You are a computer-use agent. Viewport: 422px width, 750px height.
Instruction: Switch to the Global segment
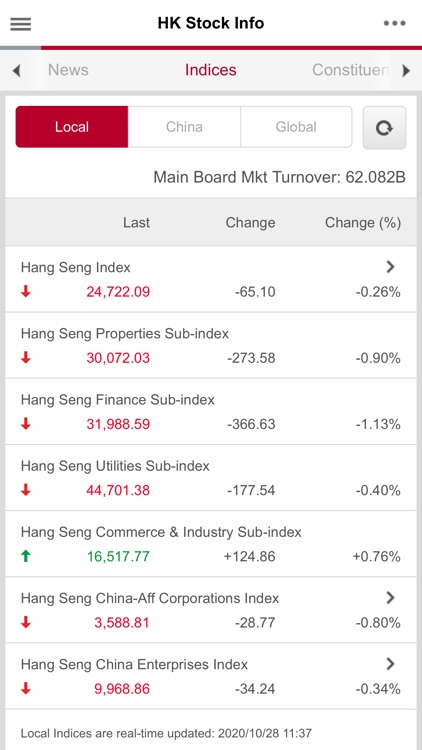pyautogui.click(x=296, y=127)
